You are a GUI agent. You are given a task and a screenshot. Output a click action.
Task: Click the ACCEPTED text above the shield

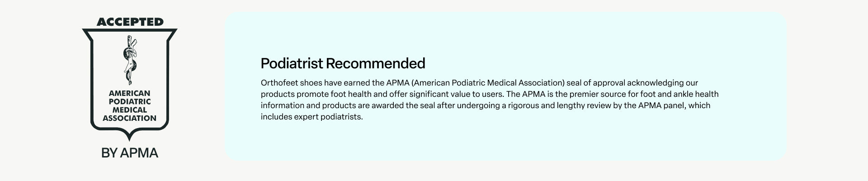point(130,22)
